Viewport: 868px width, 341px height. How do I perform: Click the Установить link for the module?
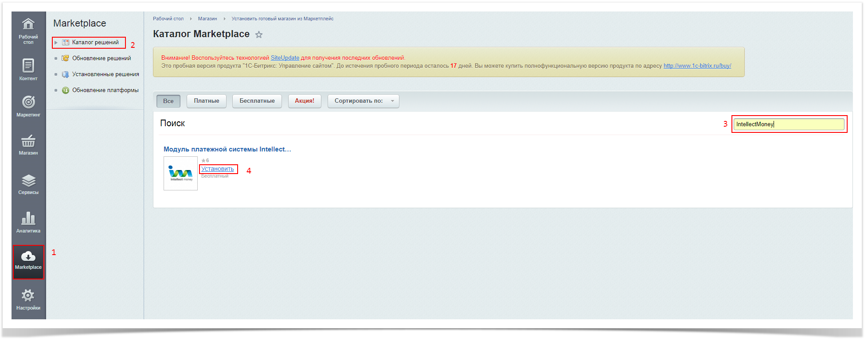click(218, 169)
